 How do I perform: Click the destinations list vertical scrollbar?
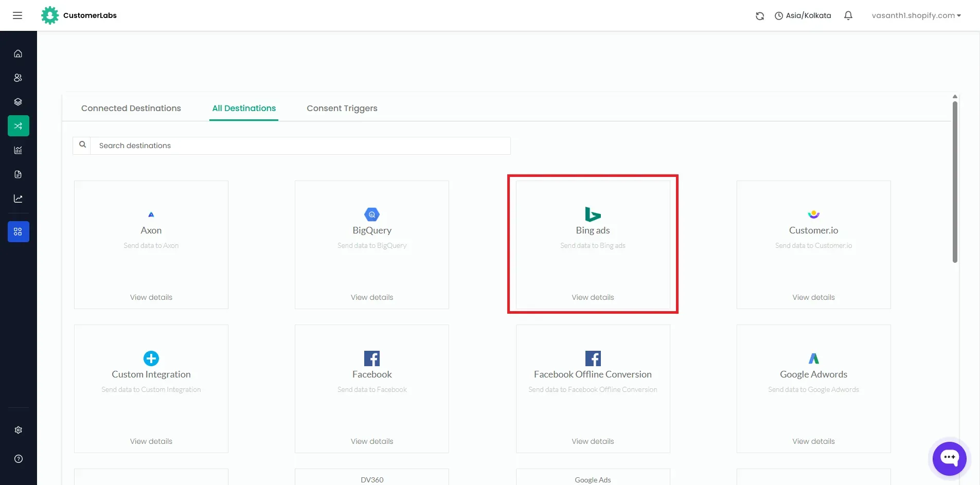pyautogui.click(x=955, y=182)
